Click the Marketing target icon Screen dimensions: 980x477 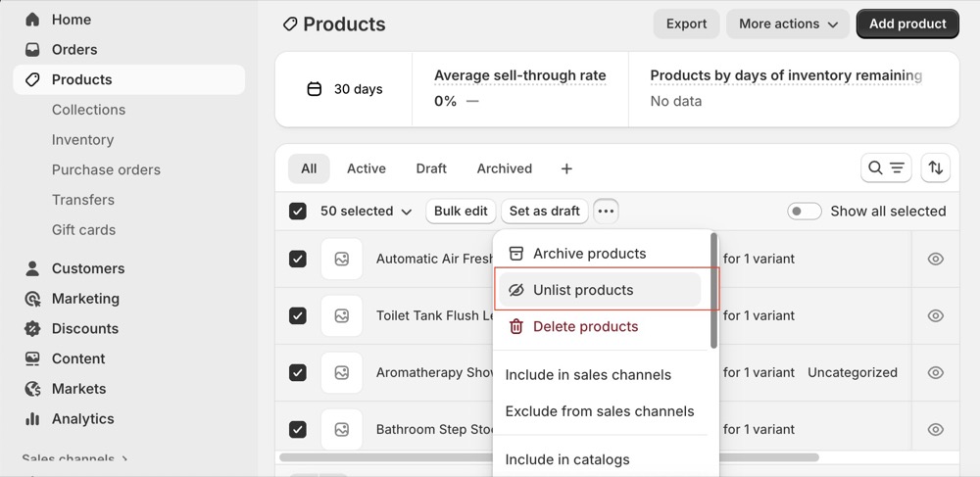coord(32,299)
